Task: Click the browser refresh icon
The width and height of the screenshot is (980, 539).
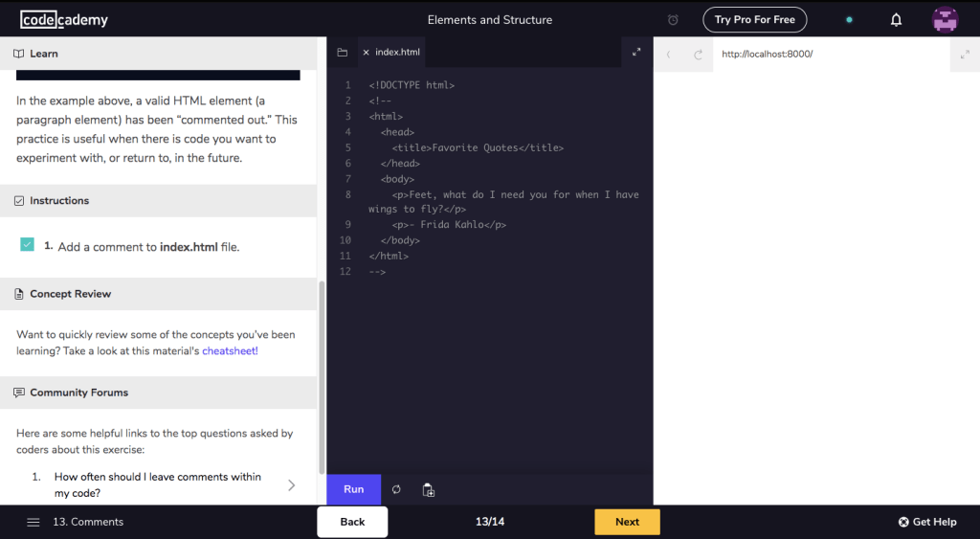Action: pyautogui.click(x=699, y=55)
